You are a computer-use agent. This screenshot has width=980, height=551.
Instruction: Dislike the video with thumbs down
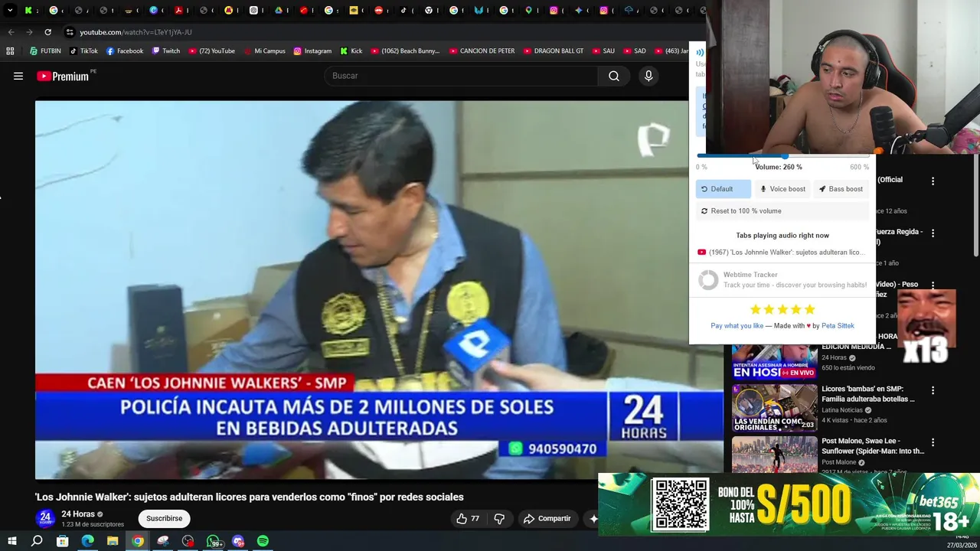(x=499, y=519)
